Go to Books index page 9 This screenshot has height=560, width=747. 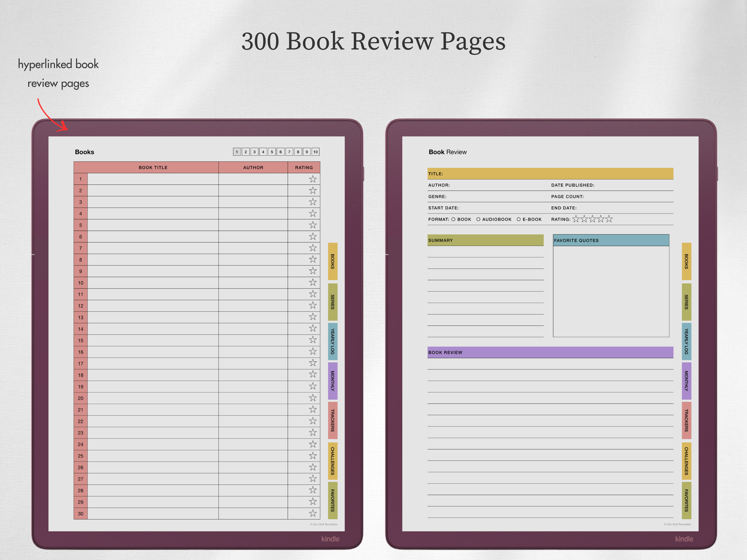307,152
